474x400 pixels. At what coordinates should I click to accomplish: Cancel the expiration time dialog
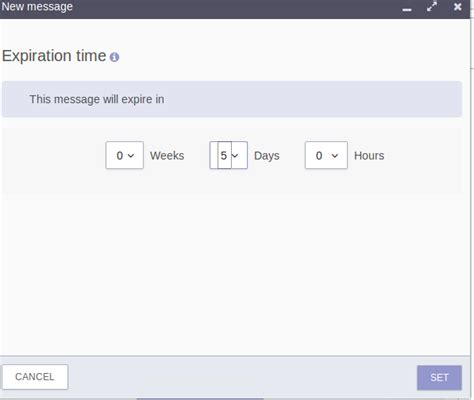coord(35,377)
